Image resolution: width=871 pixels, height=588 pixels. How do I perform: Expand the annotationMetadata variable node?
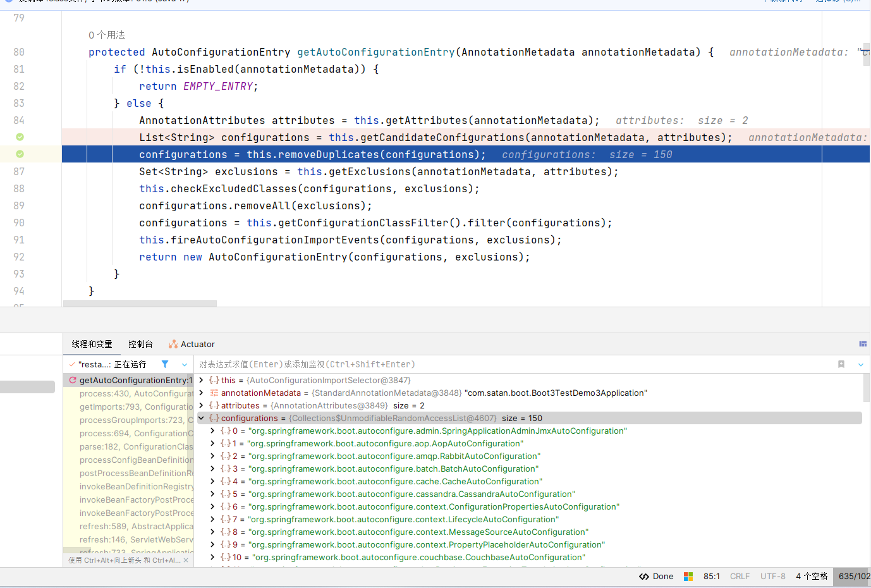click(x=201, y=393)
